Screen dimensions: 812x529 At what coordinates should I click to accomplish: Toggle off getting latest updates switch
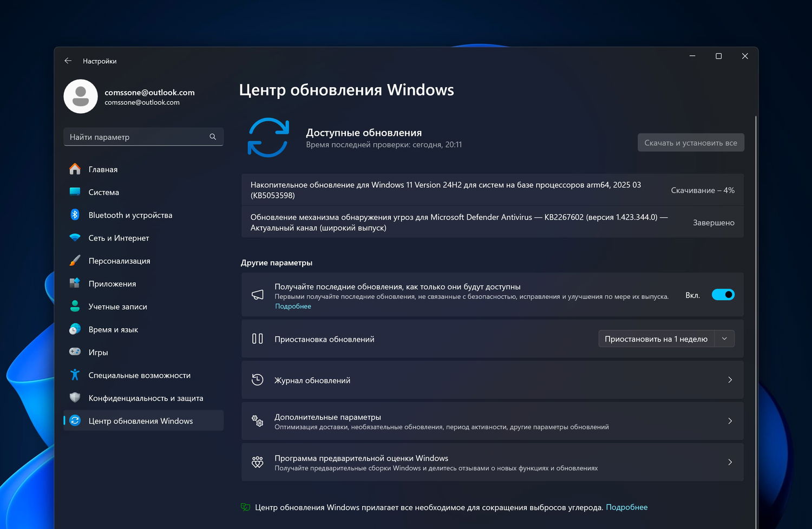pyautogui.click(x=723, y=295)
